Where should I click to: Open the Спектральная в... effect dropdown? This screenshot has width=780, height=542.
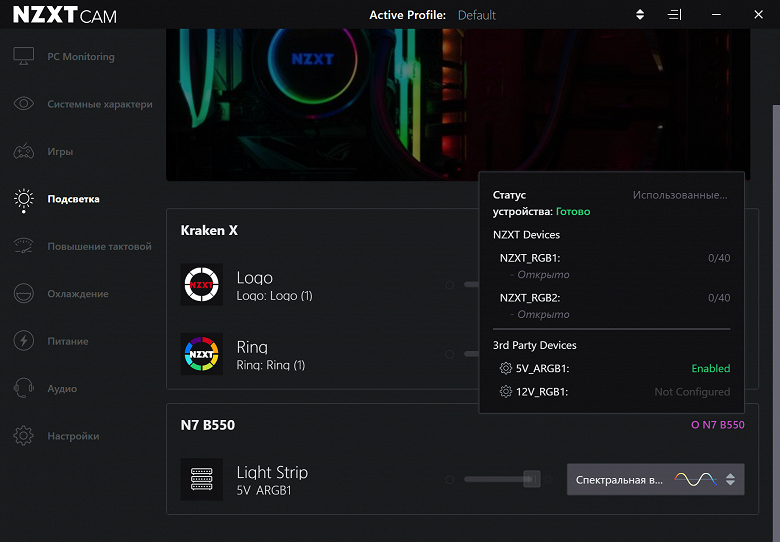point(656,479)
